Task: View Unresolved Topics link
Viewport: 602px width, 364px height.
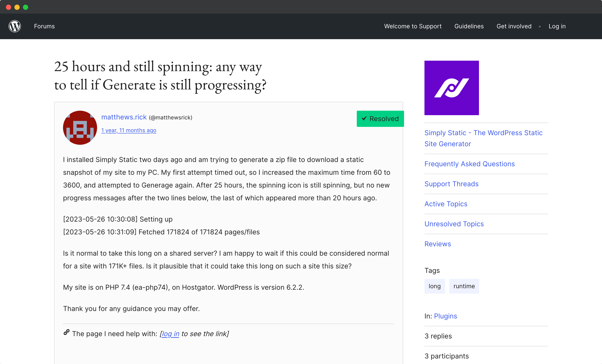Action: (454, 224)
